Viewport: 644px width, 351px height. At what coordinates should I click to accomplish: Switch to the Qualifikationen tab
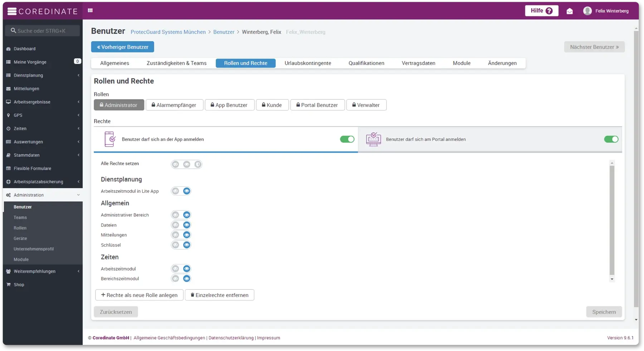366,63
